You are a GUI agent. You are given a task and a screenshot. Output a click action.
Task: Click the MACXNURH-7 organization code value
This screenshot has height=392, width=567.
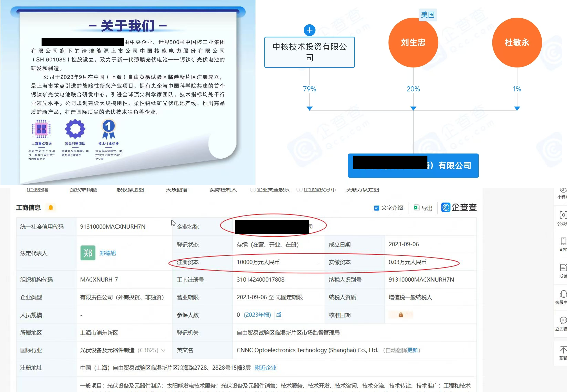pyautogui.click(x=99, y=279)
